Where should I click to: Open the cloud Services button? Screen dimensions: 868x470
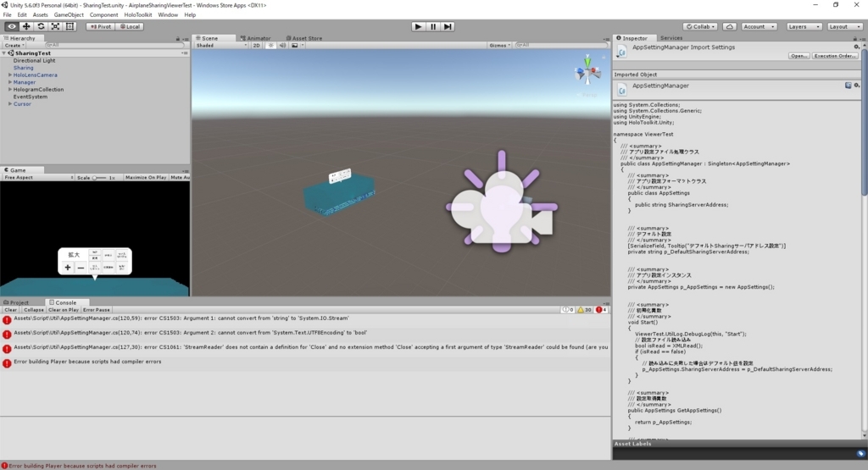point(730,26)
